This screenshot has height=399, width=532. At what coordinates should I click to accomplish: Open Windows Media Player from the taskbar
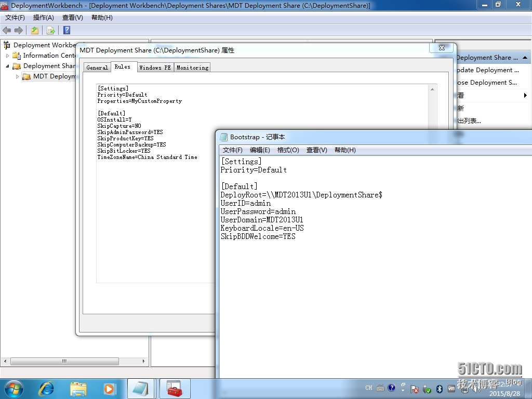109,389
